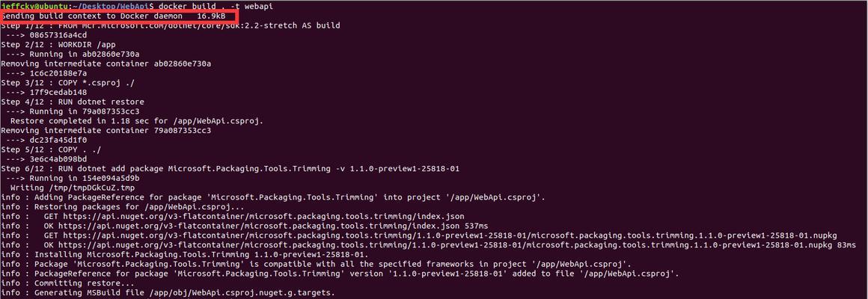868x299 pixels.
Task: Click the 'Writing /tmp/tmpDGkCuZ.tmp' line
Action: 73,188
